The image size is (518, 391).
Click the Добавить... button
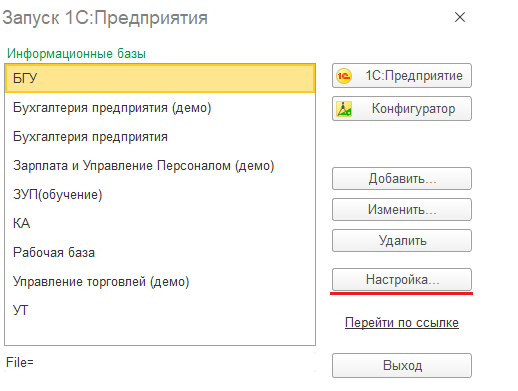click(x=402, y=179)
